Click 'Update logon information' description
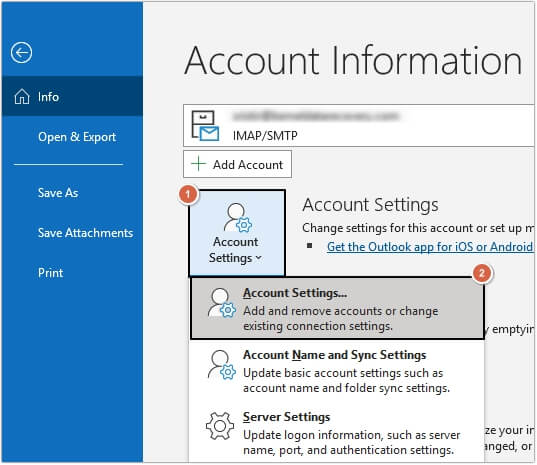The height and width of the screenshot is (465, 537). coord(351,442)
